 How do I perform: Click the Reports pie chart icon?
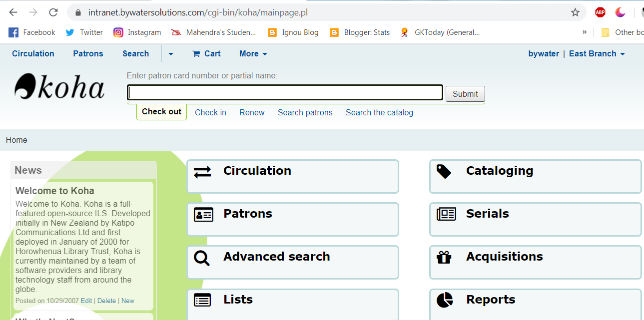[x=445, y=300]
